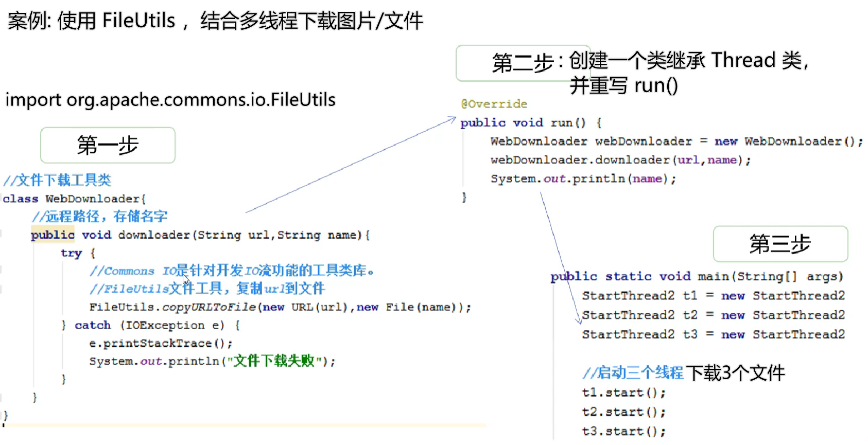Click the 'public void run() {' line
The width and height of the screenshot is (868, 445).
tap(531, 123)
